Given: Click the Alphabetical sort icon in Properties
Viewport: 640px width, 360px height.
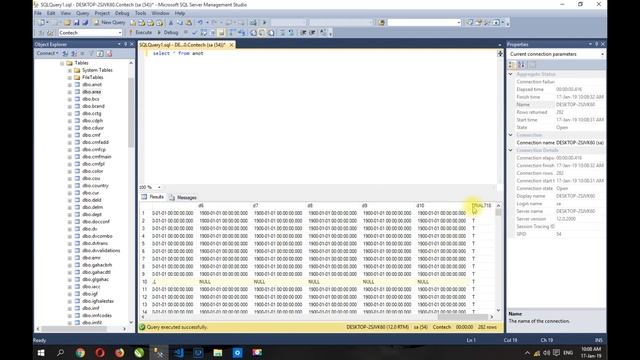Looking at the screenshot, I should coord(521,64).
